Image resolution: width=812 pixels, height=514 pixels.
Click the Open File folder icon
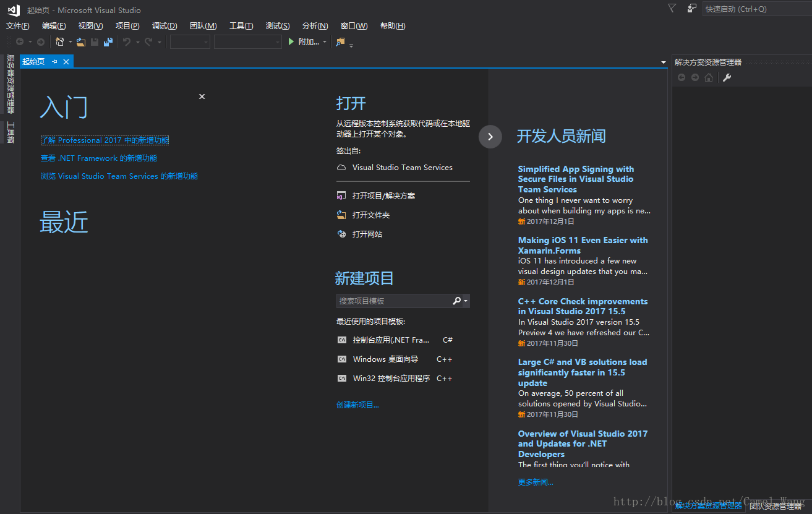[x=81, y=42]
